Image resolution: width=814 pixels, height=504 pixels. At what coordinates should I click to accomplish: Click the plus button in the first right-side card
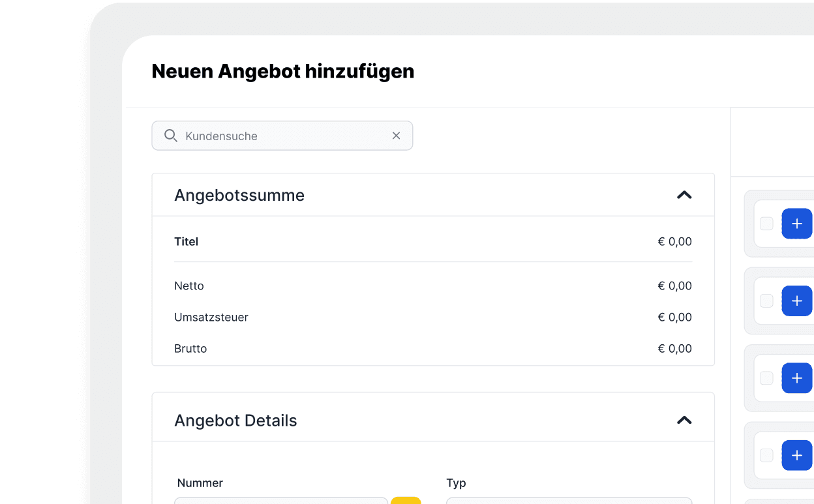click(x=797, y=224)
